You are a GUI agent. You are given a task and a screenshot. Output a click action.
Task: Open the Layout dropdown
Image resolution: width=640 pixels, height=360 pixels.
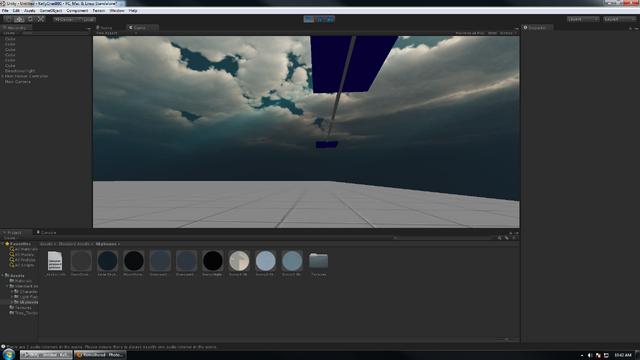click(619, 19)
